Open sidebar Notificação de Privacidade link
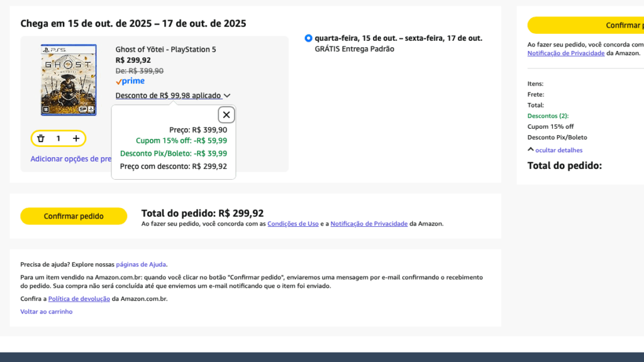 pos(566,53)
